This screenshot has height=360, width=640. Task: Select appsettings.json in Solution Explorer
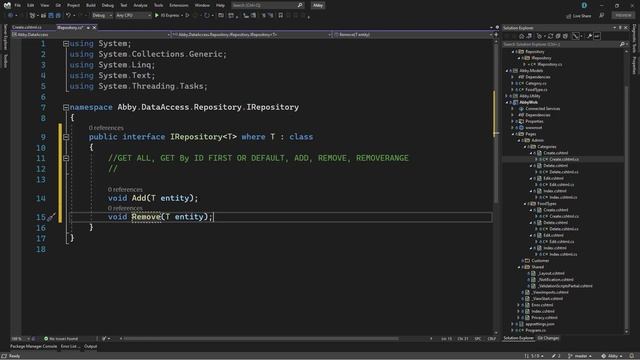pyautogui.click(x=540, y=324)
